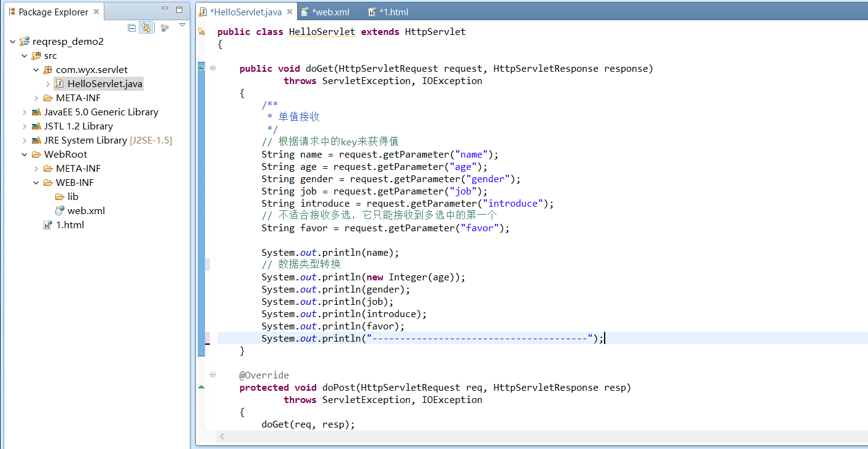Click the "introduce" string literal in getParameter
Image resolution: width=868 pixels, height=449 pixels.
tap(513, 204)
